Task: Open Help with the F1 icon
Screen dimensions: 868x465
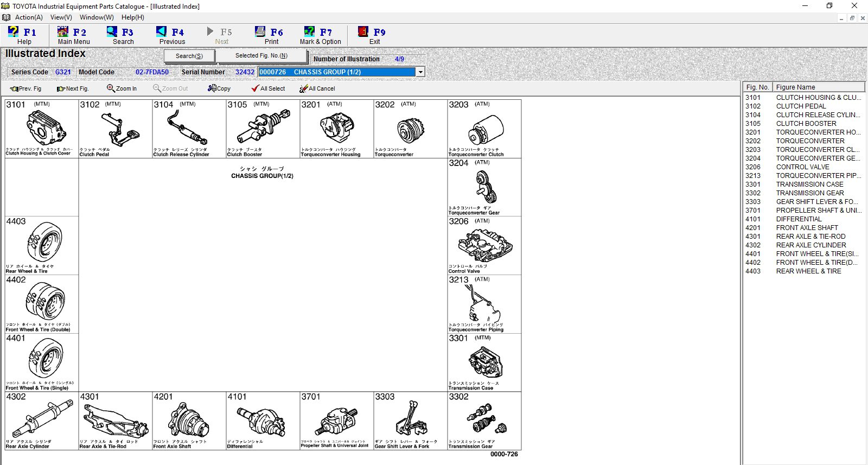Action: point(23,36)
